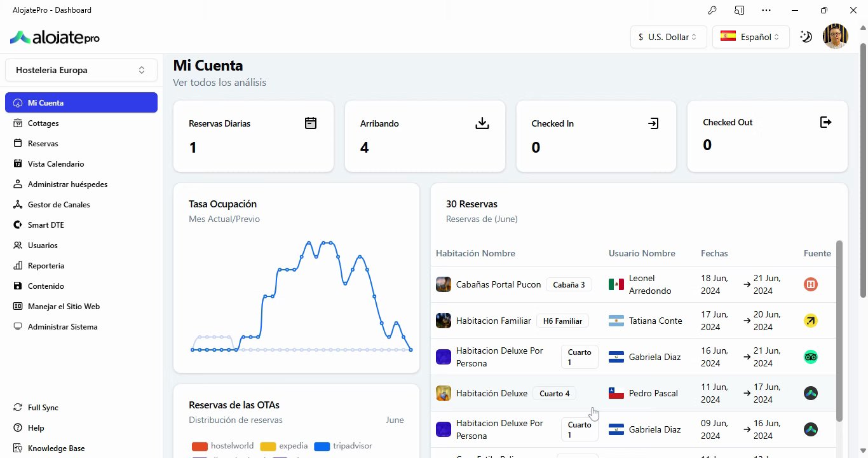
Task: Click the yellow arrow source icon for Tatiana Conte
Action: click(811, 321)
